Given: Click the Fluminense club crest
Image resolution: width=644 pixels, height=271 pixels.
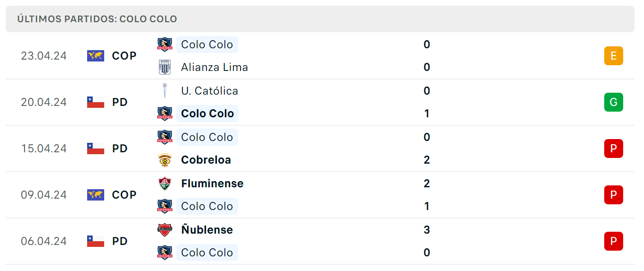Looking at the screenshot, I should (164, 184).
